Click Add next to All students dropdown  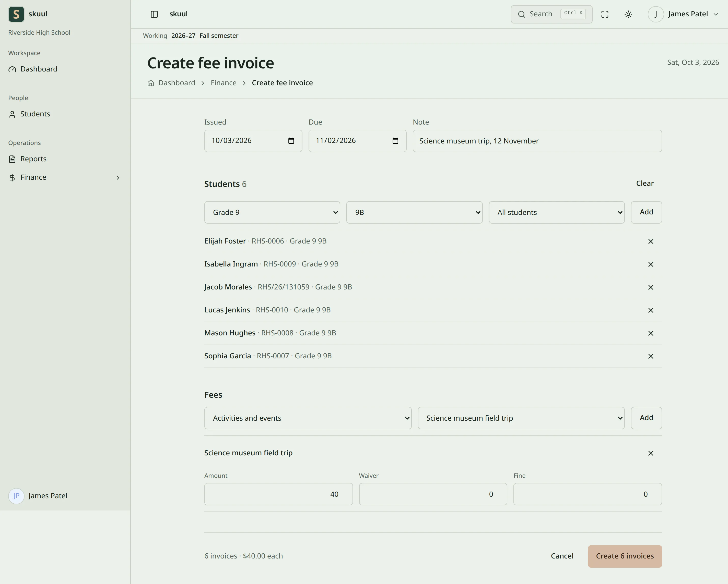pyautogui.click(x=646, y=212)
